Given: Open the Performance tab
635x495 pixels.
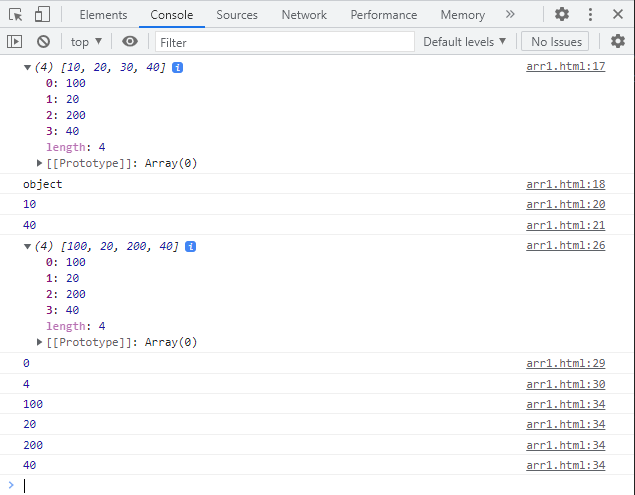Looking at the screenshot, I should (384, 15).
